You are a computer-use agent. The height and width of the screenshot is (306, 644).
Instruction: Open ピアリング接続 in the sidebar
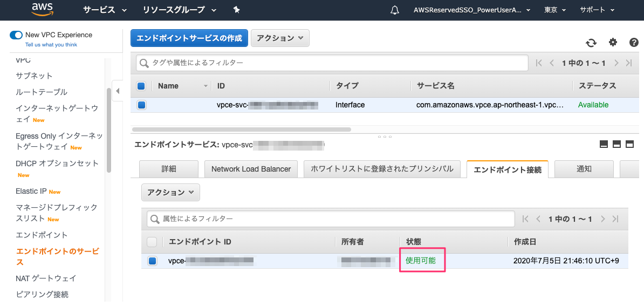click(42, 295)
